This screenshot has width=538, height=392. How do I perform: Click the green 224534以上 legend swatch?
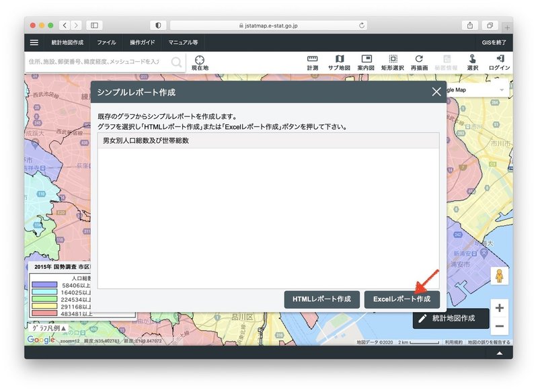[44, 299]
